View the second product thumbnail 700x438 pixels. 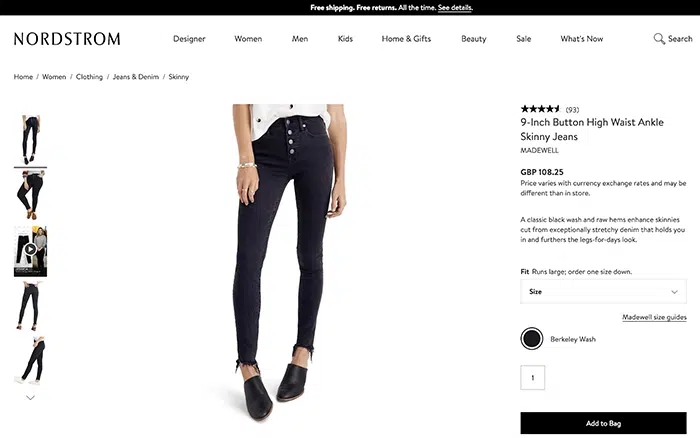point(31,194)
